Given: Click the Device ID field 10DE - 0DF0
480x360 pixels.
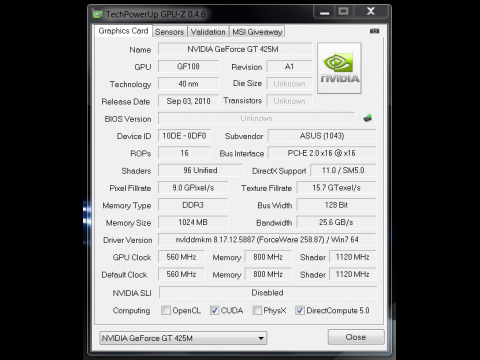Looking at the screenshot, I should click(184, 136).
